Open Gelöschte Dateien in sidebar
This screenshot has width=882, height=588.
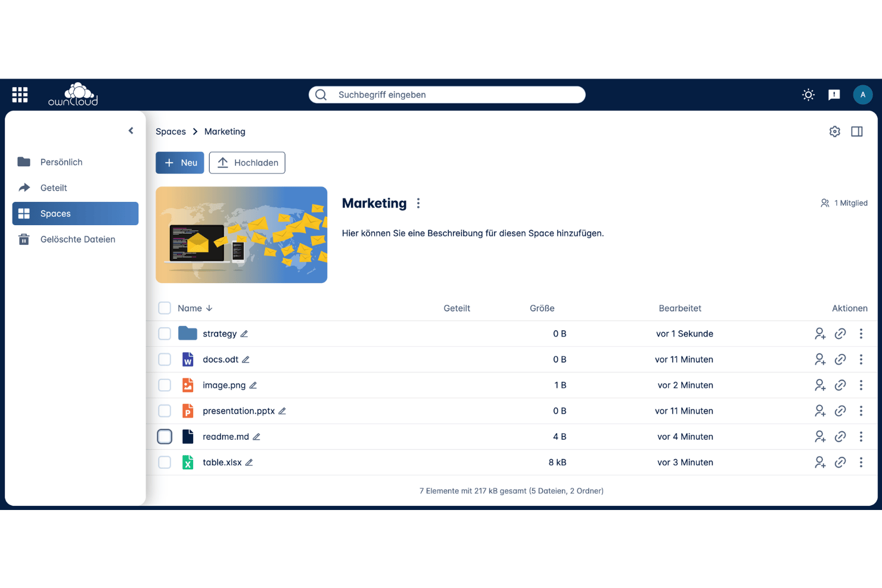click(75, 239)
